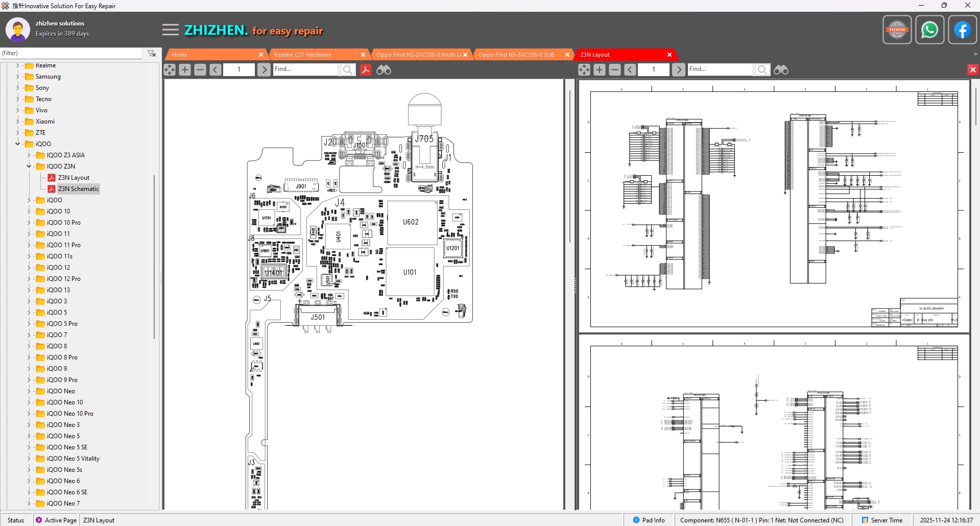Click the right viewer page number box
Image resolution: width=980 pixels, height=526 pixels.
click(x=654, y=69)
